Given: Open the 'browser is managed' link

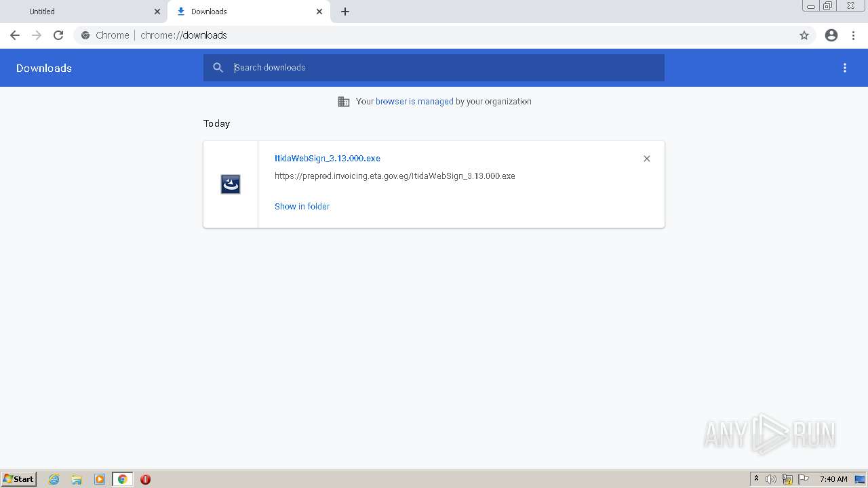Looking at the screenshot, I should click(414, 102).
